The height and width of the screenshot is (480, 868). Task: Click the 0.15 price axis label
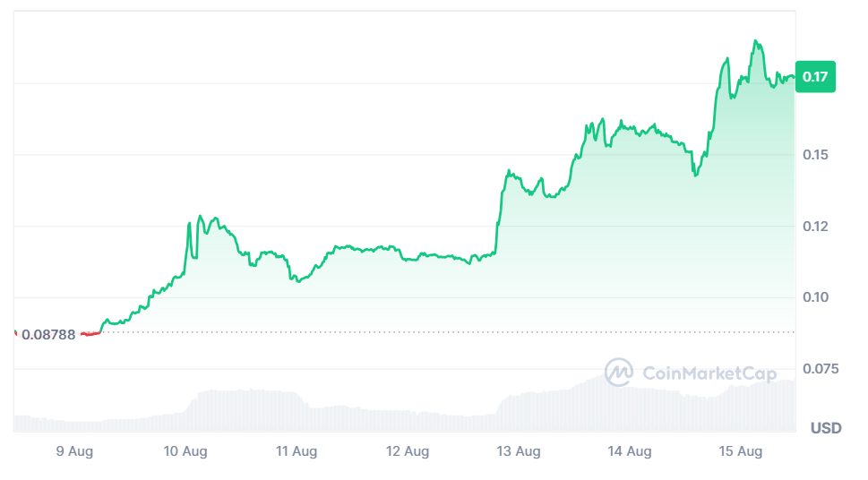click(x=815, y=155)
